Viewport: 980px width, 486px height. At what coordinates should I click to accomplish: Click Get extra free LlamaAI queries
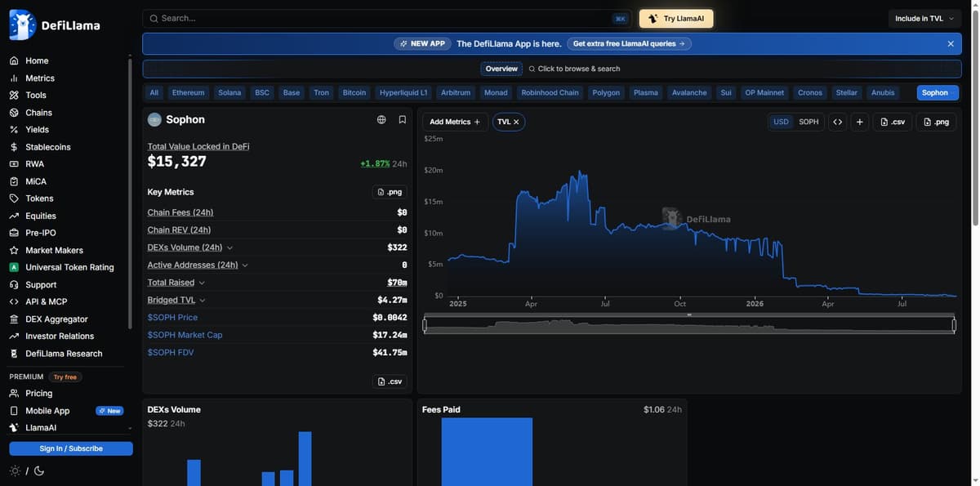[629, 43]
